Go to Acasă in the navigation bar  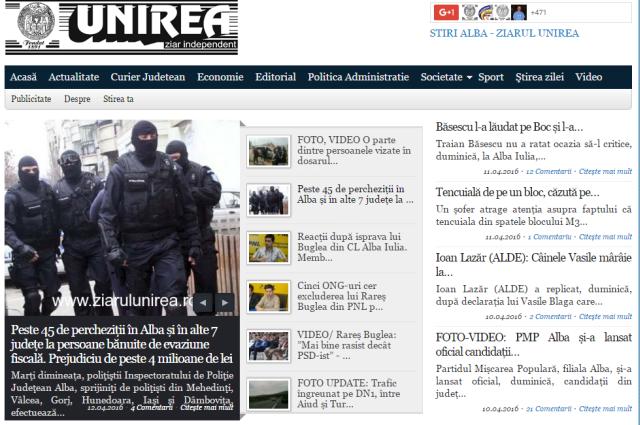click(23, 77)
